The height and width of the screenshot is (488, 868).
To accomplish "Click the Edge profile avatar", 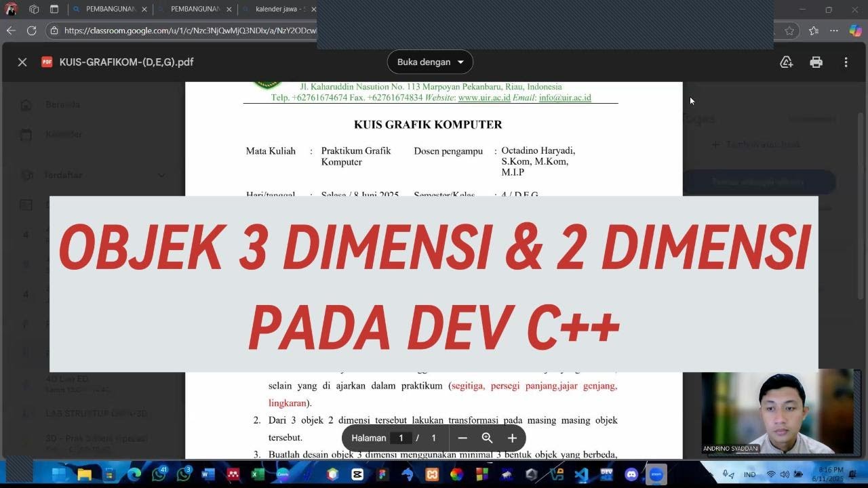I will tap(11, 9).
